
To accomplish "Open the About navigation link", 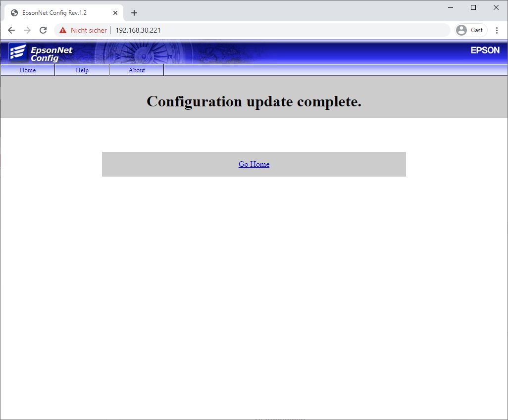I will pos(137,70).
